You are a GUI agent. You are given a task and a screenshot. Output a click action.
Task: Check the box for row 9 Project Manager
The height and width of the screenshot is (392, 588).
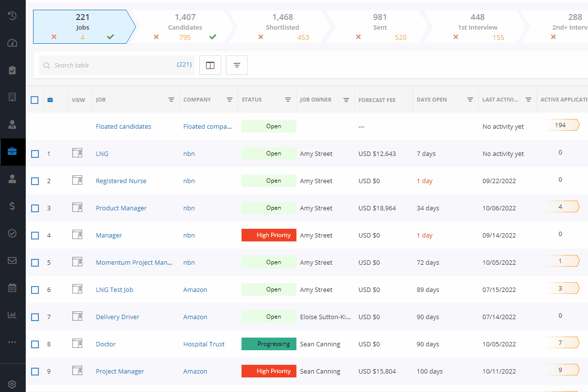point(35,372)
